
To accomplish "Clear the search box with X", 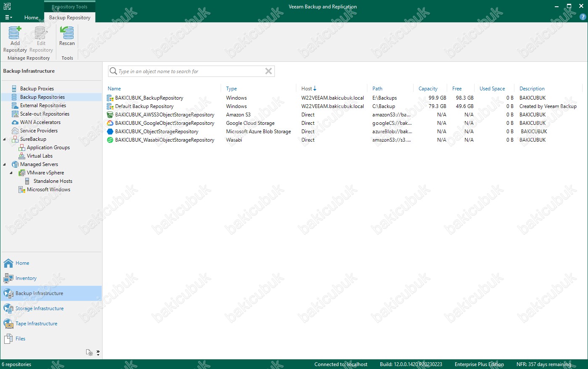I will coord(269,71).
